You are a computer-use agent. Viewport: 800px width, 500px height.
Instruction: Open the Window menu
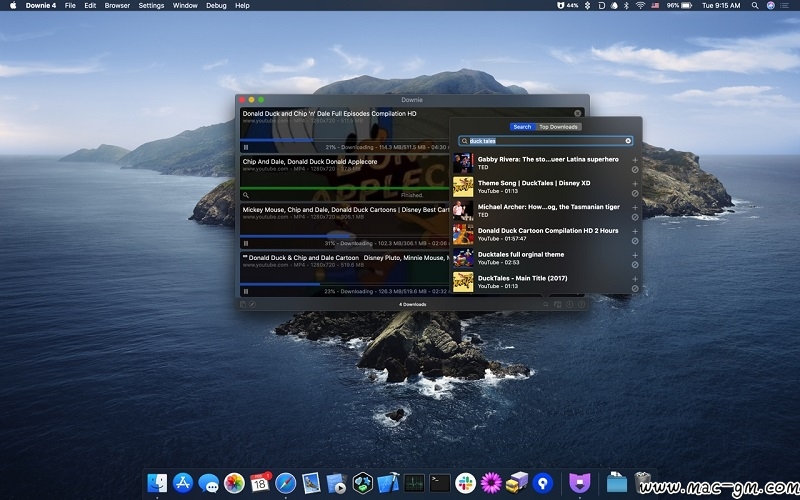(x=185, y=6)
